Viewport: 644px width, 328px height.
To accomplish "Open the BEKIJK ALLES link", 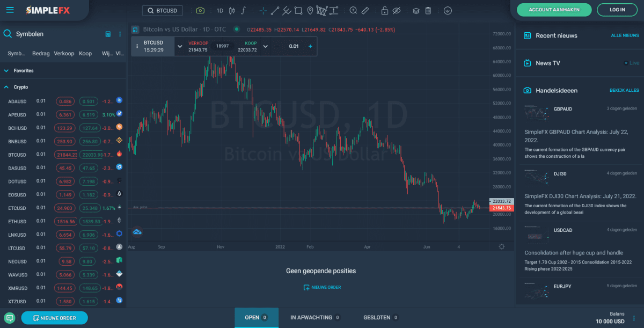I will click(624, 90).
